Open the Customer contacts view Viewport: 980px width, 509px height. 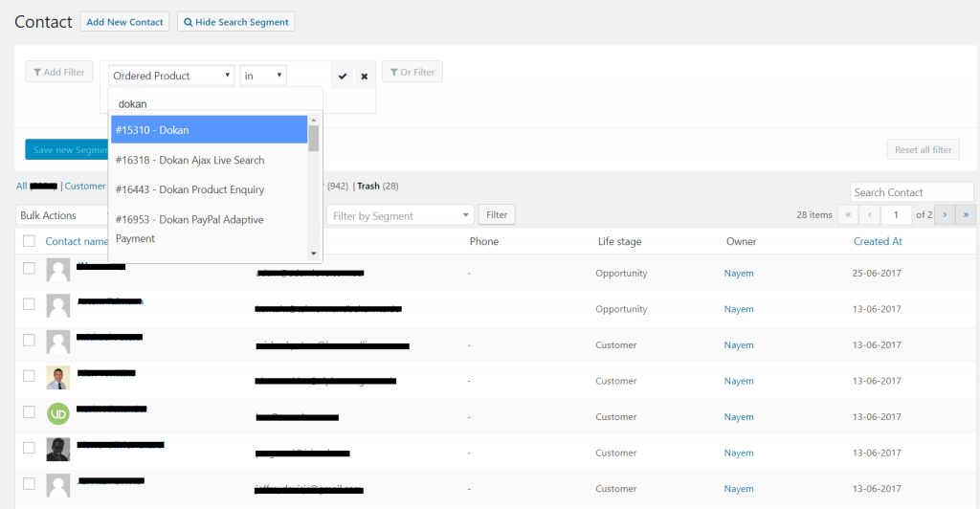85,187
